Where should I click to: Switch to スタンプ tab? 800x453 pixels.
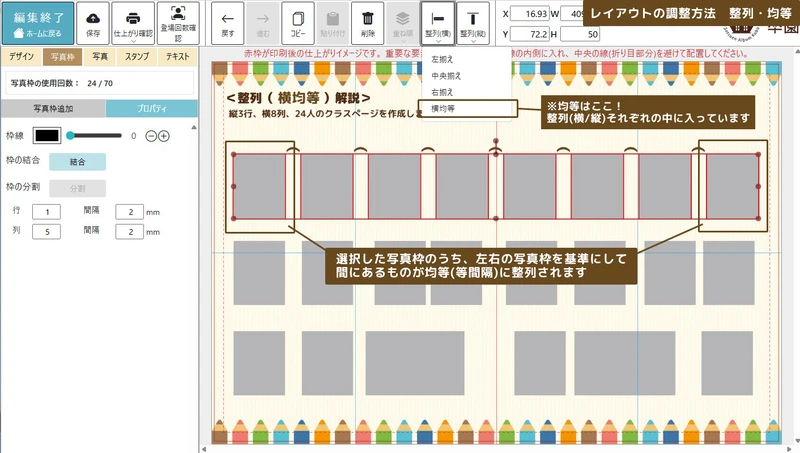point(137,57)
